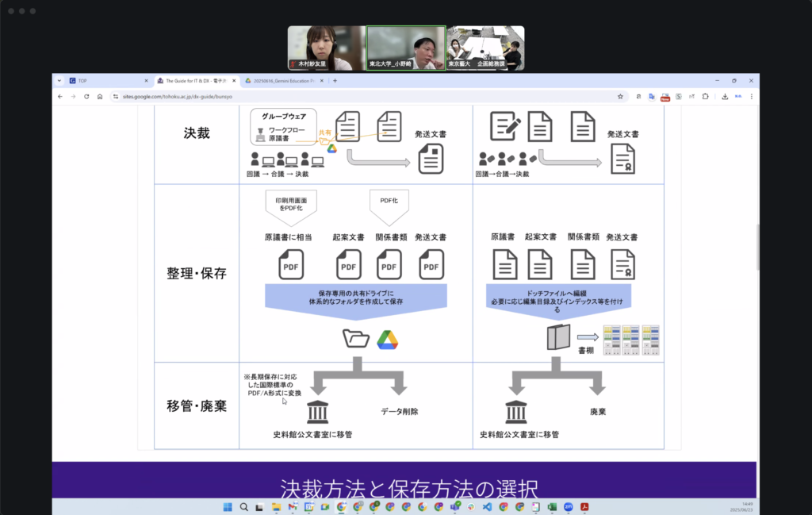
Task: Click the データ削除 label
Action: (x=400, y=411)
